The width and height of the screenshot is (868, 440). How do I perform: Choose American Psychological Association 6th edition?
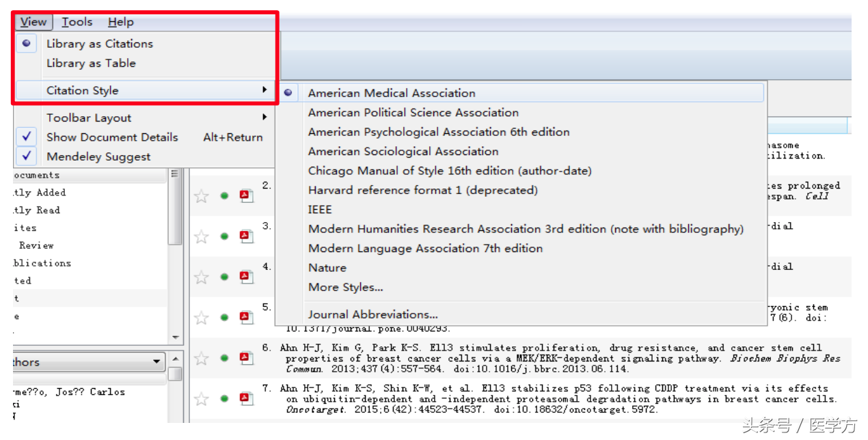[439, 132]
